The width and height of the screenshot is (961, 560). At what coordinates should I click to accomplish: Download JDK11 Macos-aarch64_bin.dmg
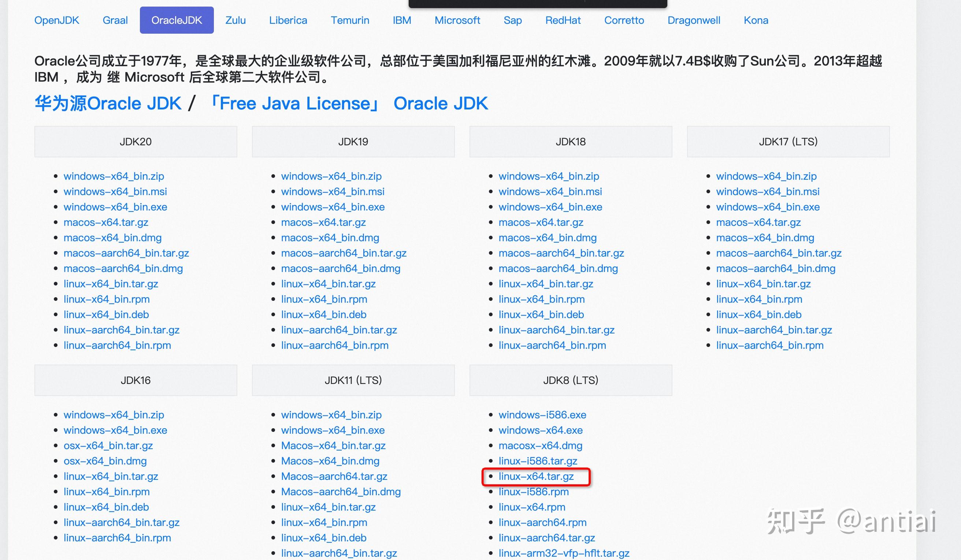click(341, 492)
